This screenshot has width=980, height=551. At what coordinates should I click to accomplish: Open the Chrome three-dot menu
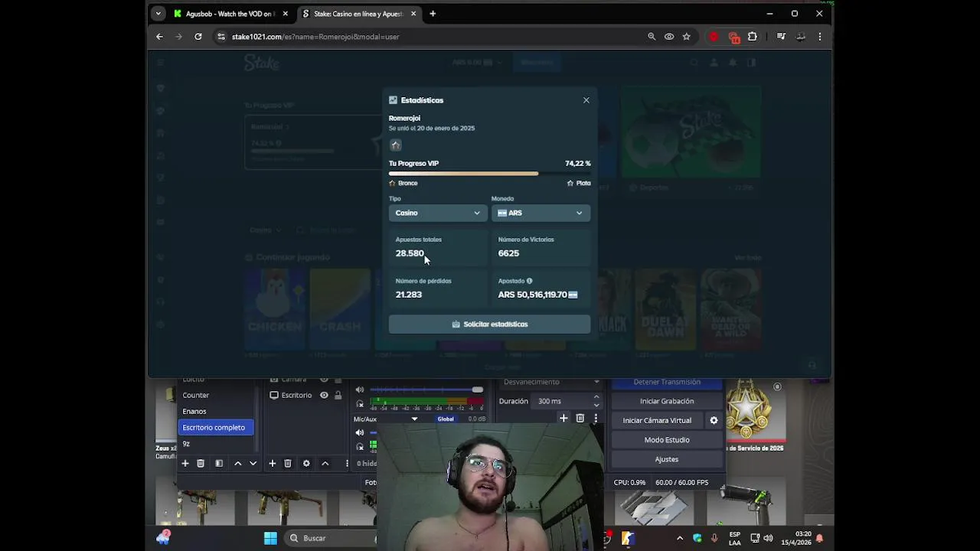click(819, 37)
